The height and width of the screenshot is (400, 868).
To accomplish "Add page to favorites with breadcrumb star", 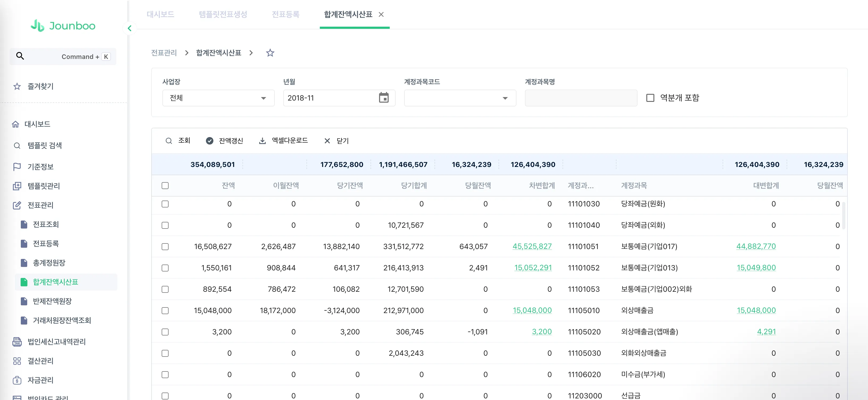I will click(270, 53).
